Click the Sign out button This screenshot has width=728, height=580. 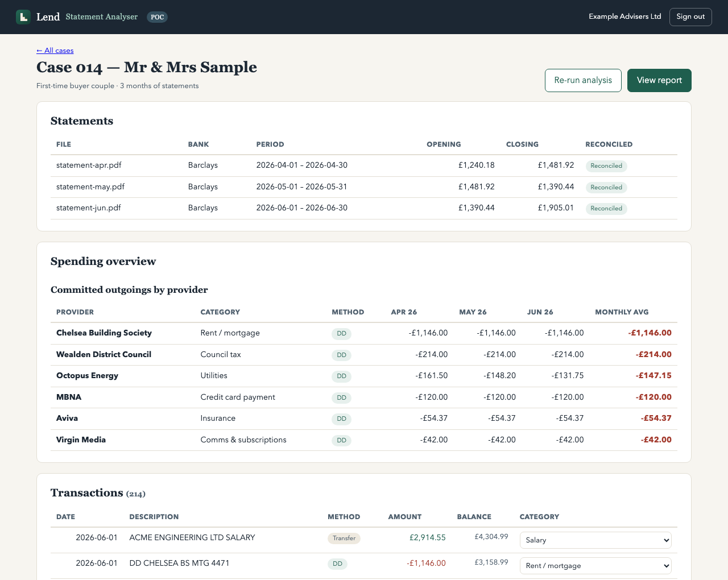[690, 17]
